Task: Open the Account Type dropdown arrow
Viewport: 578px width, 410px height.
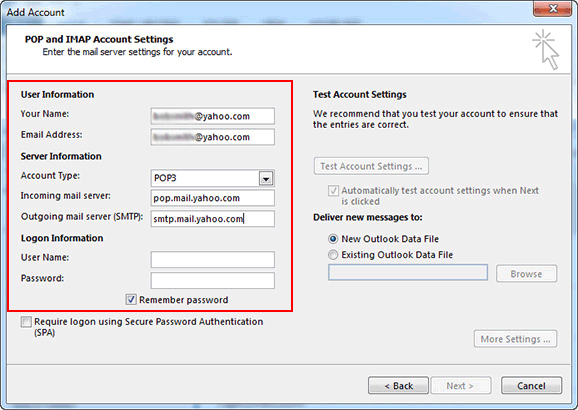Action: click(266, 178)
